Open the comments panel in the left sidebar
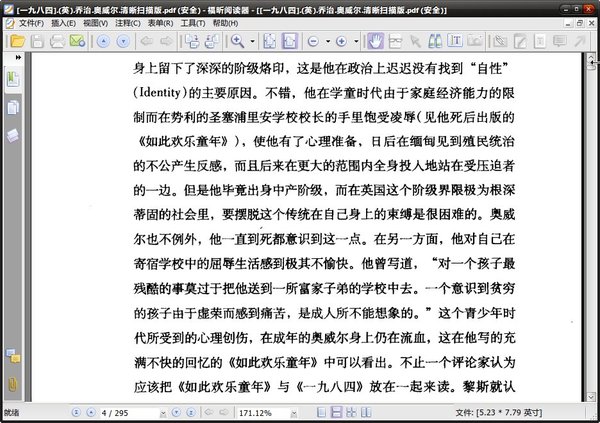Viewport: 600px width, 423px height. (x=13, y=356)
